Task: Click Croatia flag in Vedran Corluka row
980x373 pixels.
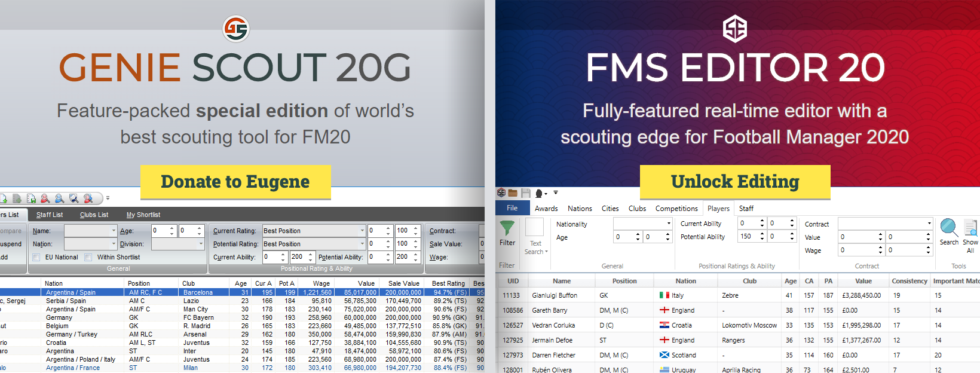Action: (x=664, y=325)
